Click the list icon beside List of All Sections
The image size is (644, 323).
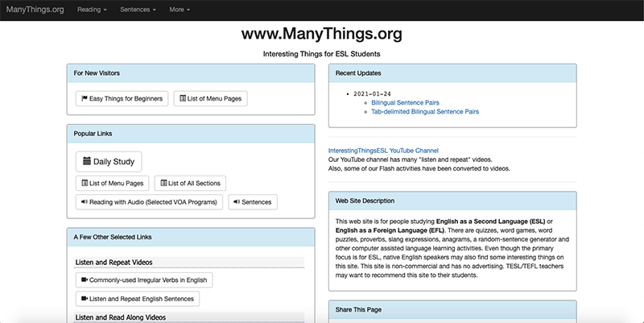coord(163,183)
